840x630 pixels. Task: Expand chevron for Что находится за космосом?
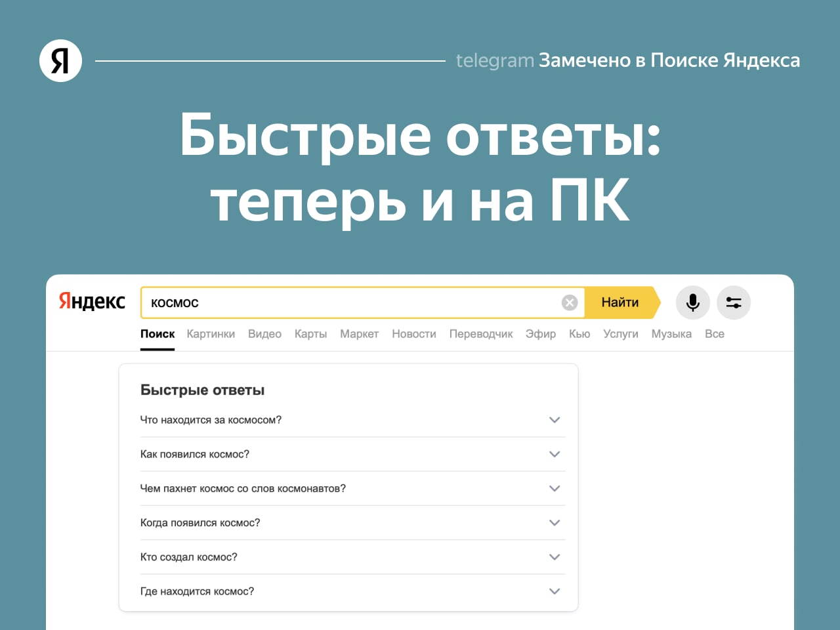click(x=555, y=420)
